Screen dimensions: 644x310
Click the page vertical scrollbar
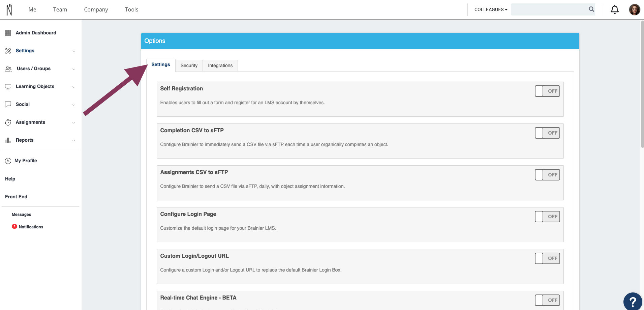point(642,84)
